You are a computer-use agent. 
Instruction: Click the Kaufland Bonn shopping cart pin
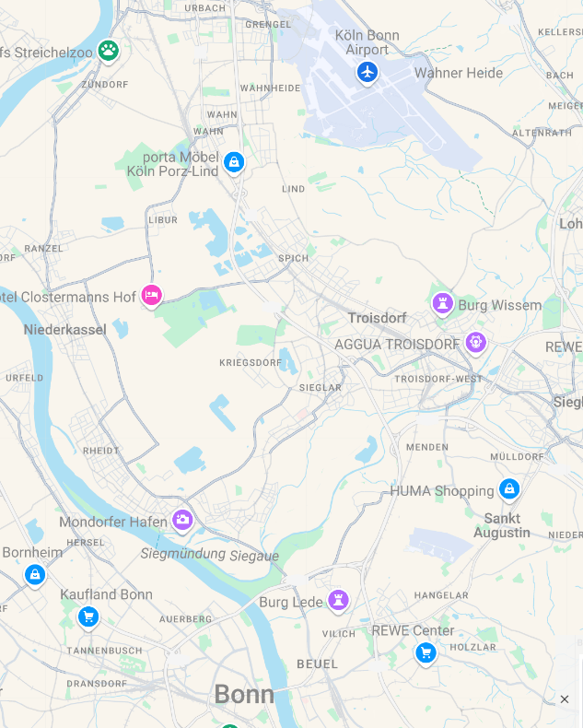pyautogui.click(x=88, y=617)
